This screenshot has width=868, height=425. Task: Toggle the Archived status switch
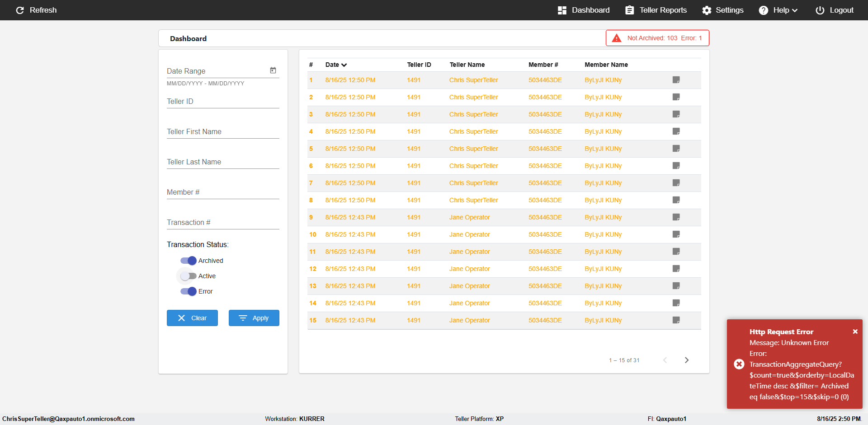(x=189, y=261)
